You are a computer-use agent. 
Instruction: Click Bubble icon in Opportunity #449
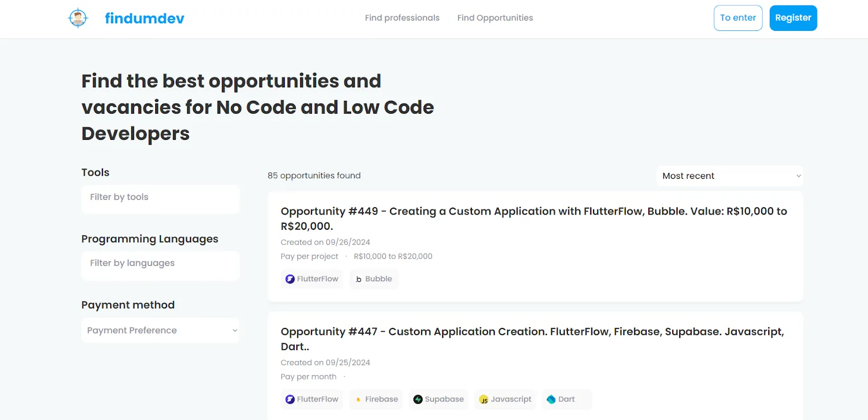(358, 279)
